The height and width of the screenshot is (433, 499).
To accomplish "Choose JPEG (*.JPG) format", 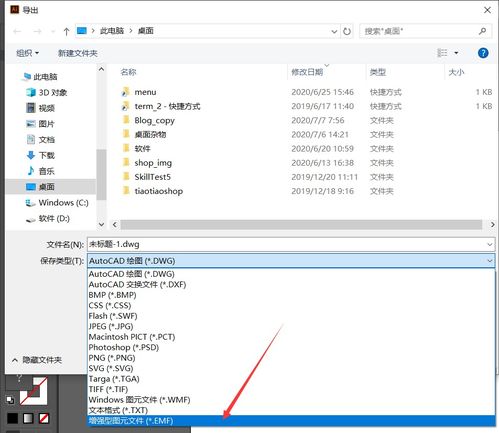I will (291, 326).
